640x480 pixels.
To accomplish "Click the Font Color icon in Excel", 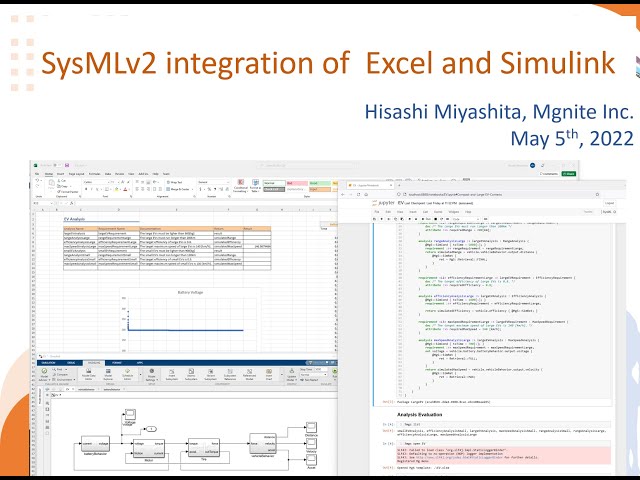I will click(x=125, y=189).
